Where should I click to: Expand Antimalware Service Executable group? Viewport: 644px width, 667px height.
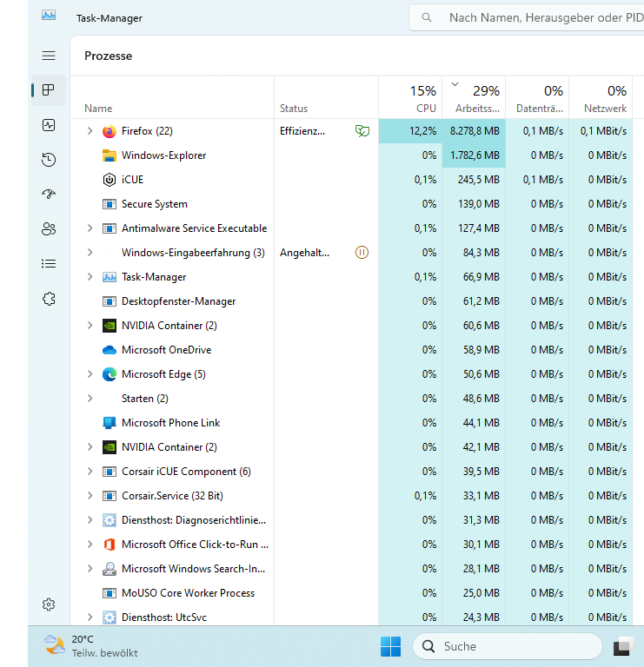click(x=90, y=228)
